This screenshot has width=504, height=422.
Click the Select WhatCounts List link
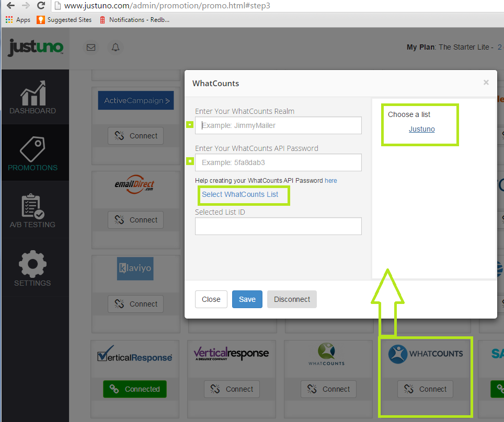pyautogui.click(x=240, y=194)
